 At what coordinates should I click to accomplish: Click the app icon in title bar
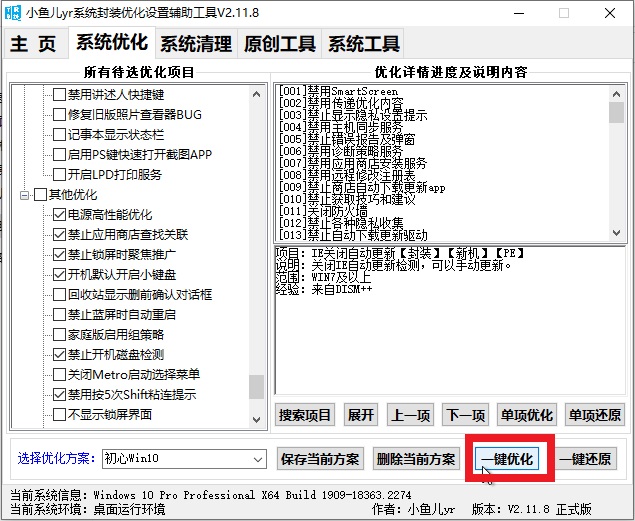coord(14,13)
